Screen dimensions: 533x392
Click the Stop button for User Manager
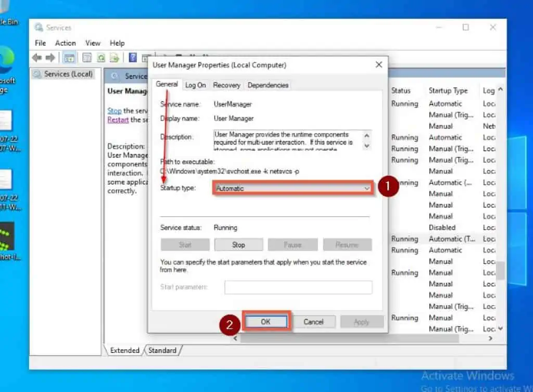(x=238, y=244)
